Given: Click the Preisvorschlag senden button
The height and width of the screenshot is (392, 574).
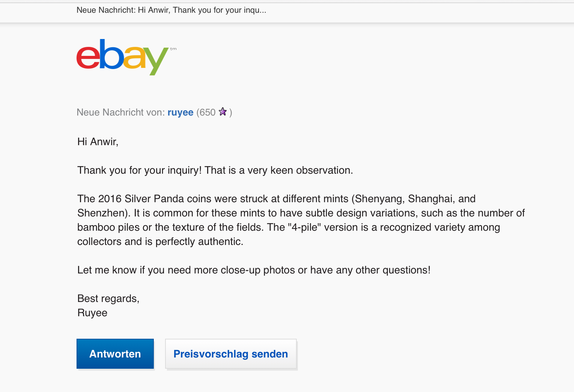Looking at the screenshot, I should pyautogui.click(x=231, y=354).
